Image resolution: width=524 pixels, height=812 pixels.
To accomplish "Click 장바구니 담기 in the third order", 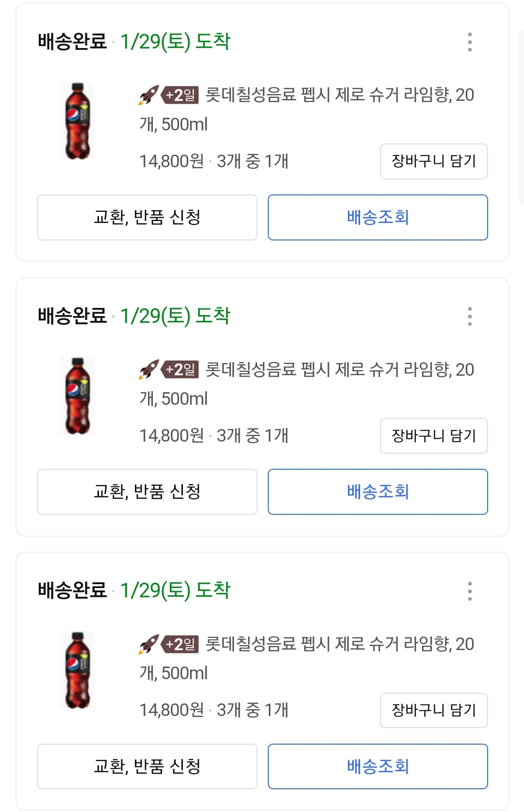I will (x=434, y=710).
